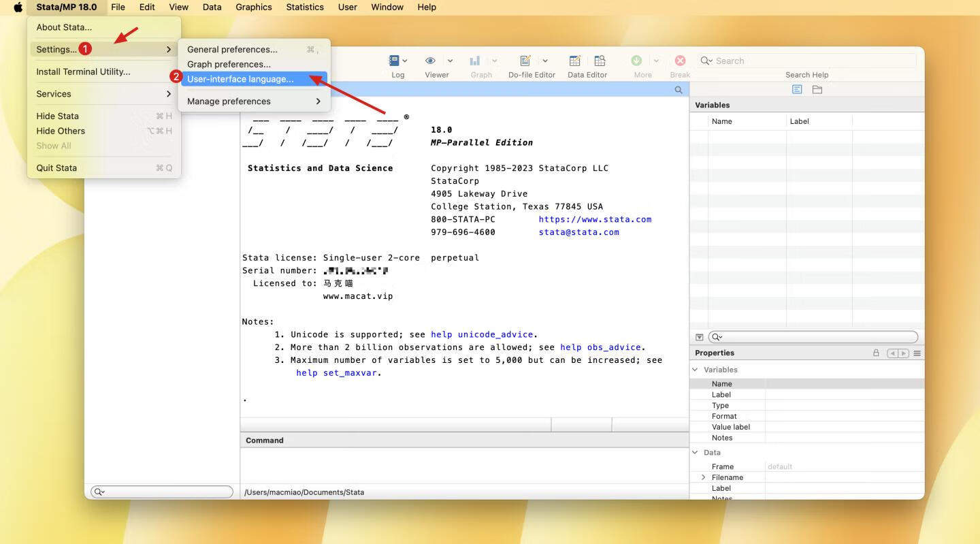The height and width of the screenshot is (544, 980).
Task: Open the Services submenu
Action: click(103, 94)
